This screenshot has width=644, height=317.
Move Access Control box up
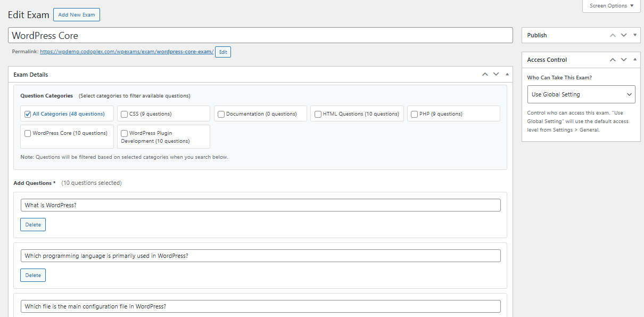pos(613,60)
